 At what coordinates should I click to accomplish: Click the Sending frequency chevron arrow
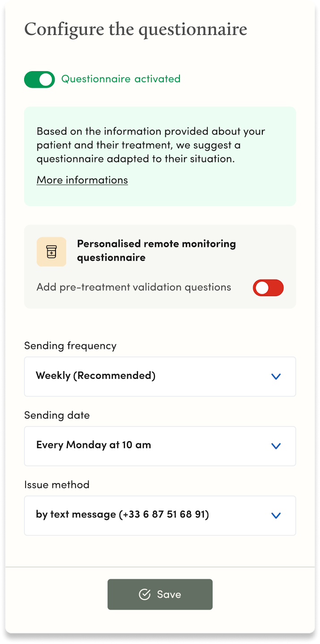[276, 377]
